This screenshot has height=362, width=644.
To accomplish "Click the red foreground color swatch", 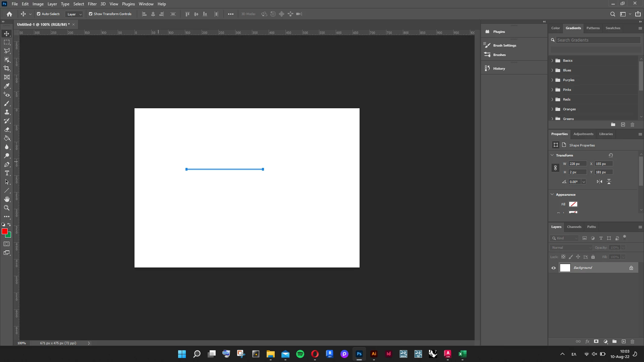I will pos(4,231).
